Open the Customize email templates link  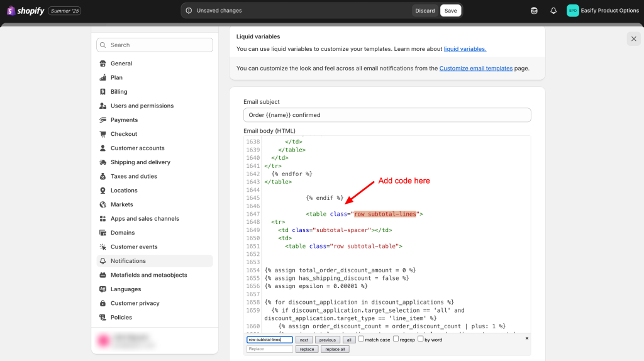[476, 68]
